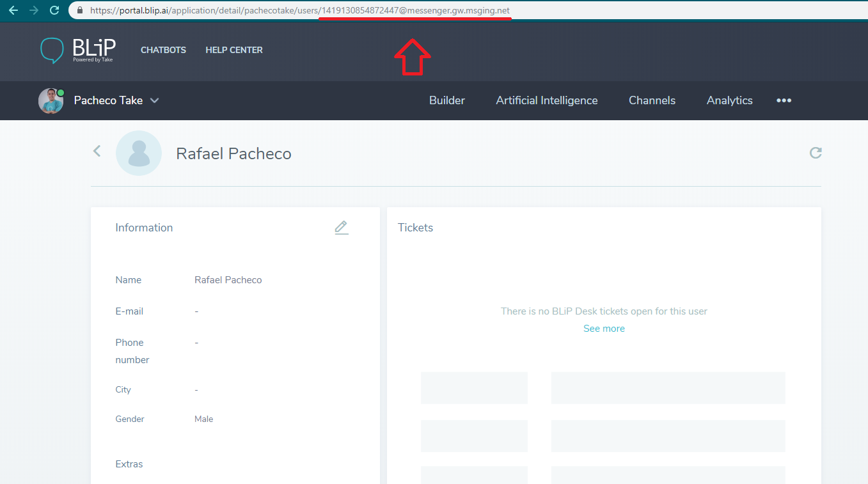Click the See more link under tickets

click(603, 328)
